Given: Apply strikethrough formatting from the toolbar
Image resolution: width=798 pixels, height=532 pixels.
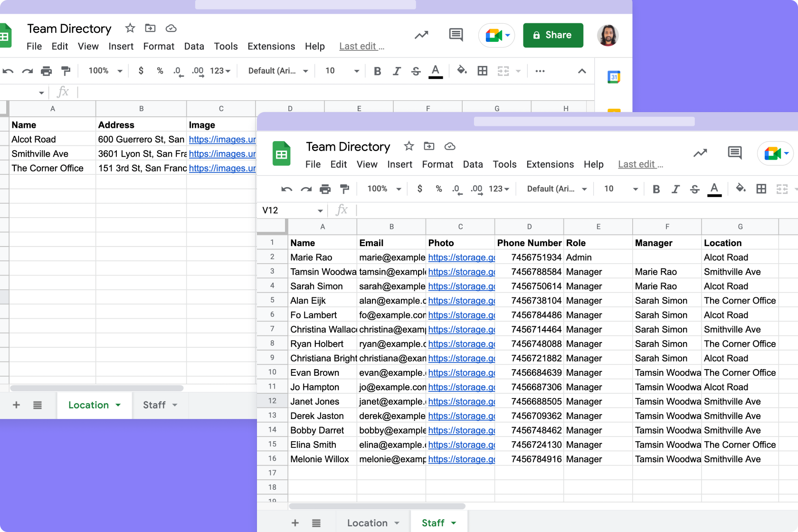Looking at the screenshot, I should click(x=695, y=189).
